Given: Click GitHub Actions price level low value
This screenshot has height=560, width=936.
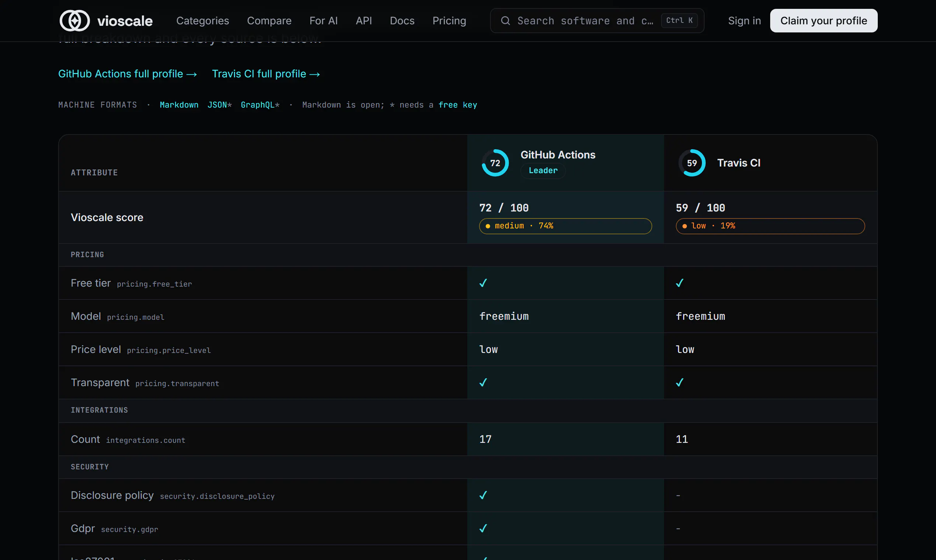Looking at the screenshot, I should [x=488, y=349].
